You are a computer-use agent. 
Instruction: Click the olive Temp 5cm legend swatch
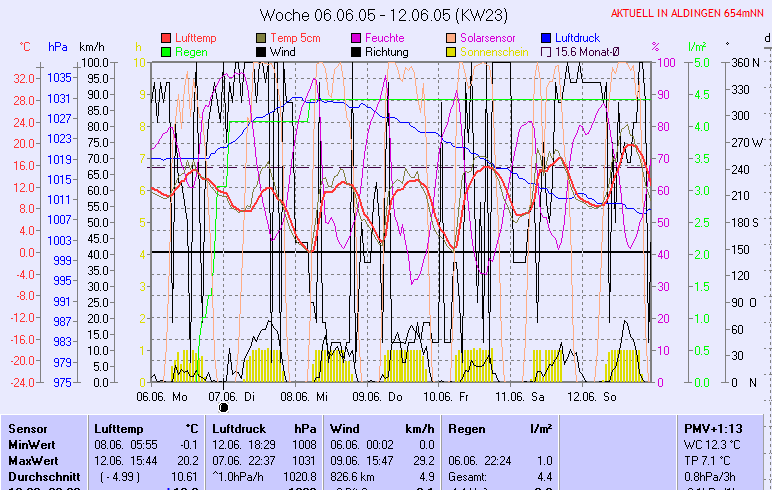coord(261,38)
